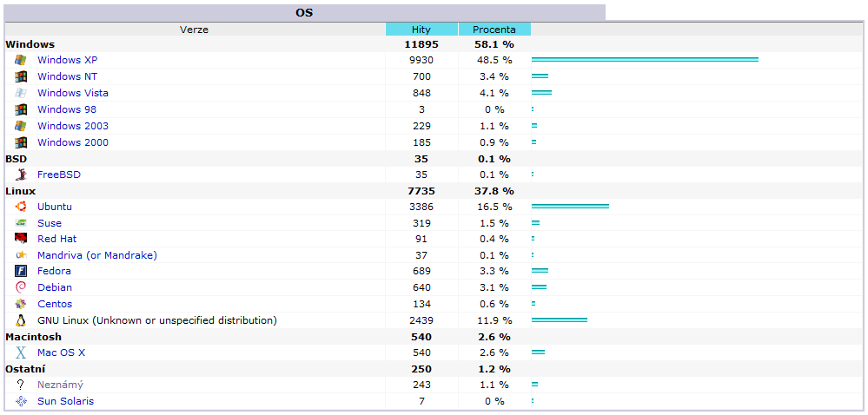The image size is (868, 415).
Task: Open the Windows Vista link
Action: tap(73, 93)
